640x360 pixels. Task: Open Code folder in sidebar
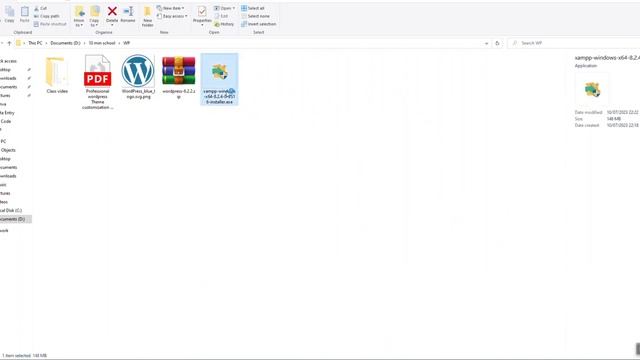point(6,121)
